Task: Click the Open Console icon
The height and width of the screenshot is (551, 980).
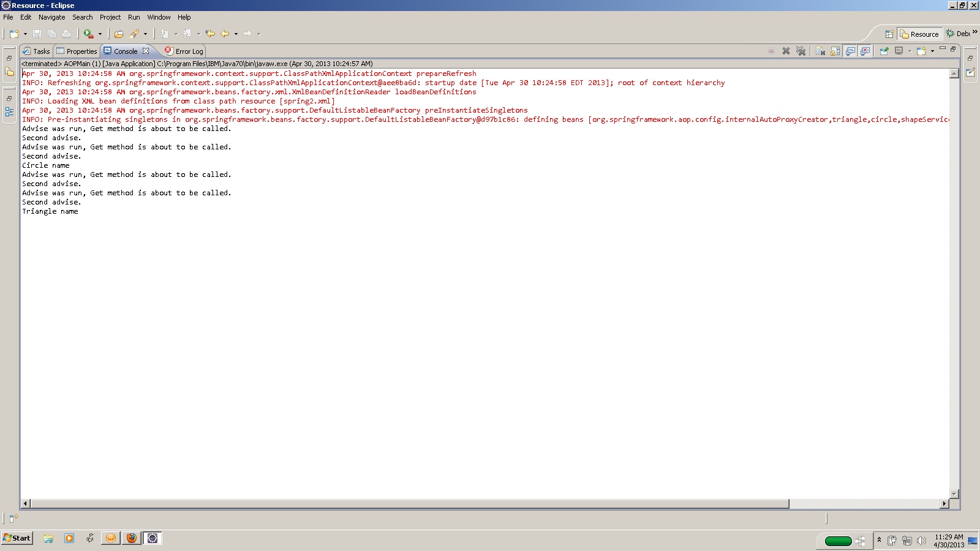Action: [x=921, y=51]
